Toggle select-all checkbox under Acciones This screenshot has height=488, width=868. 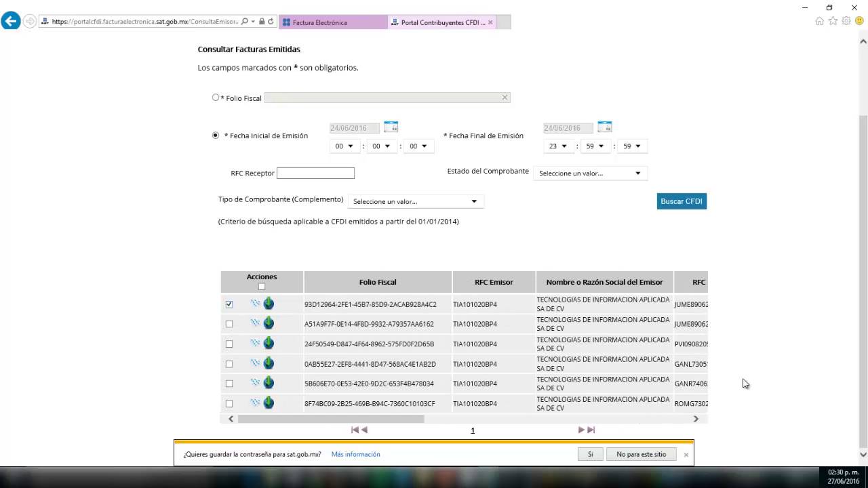(262, 286)
